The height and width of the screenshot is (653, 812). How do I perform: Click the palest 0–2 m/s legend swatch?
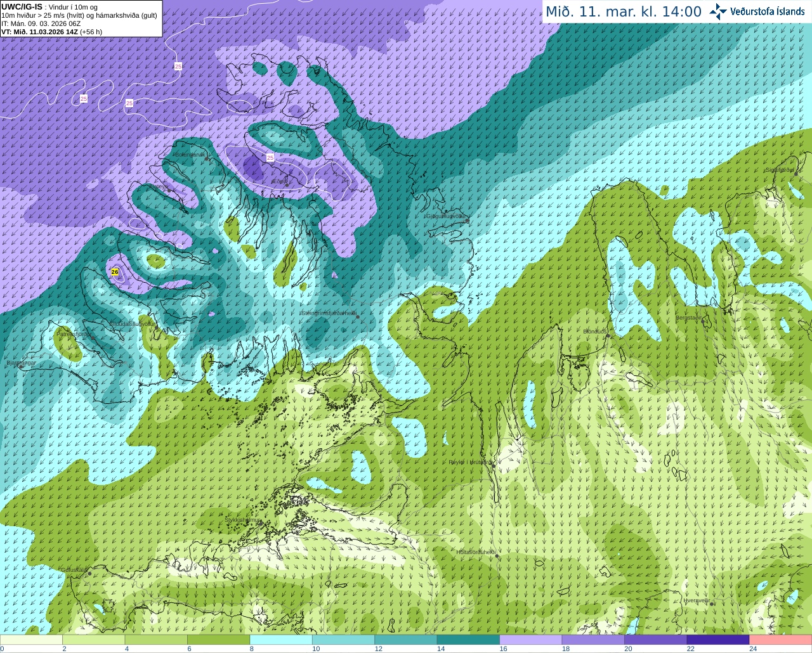click(32, 640)
